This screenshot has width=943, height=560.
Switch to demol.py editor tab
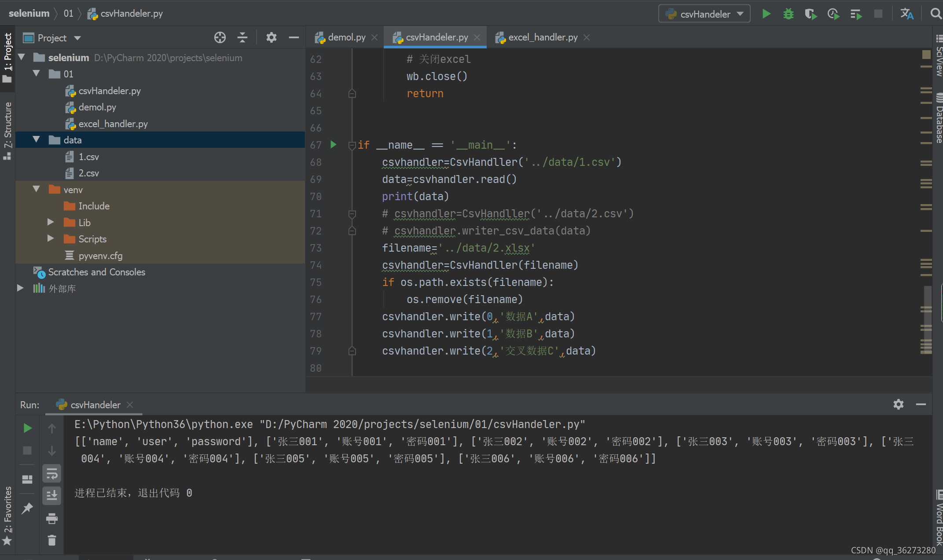coord(346,37)
